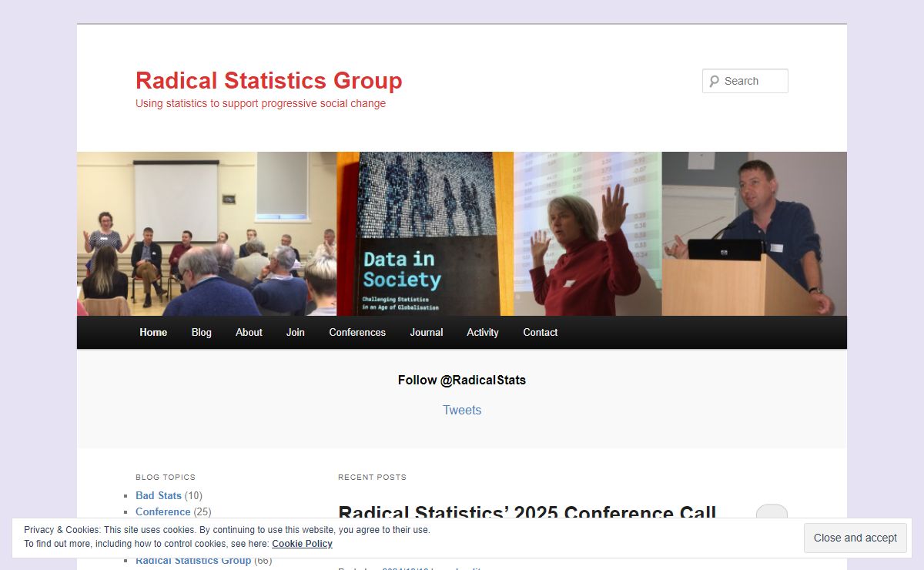Open the About menu item
924x570 pixels.
[249, 333]
